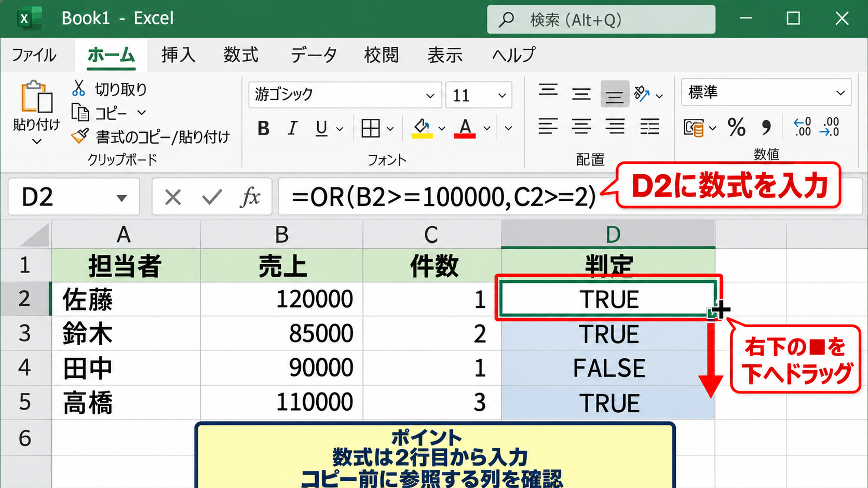
Task: Click the Format Painter brush icon
Action: click(80, 136)
